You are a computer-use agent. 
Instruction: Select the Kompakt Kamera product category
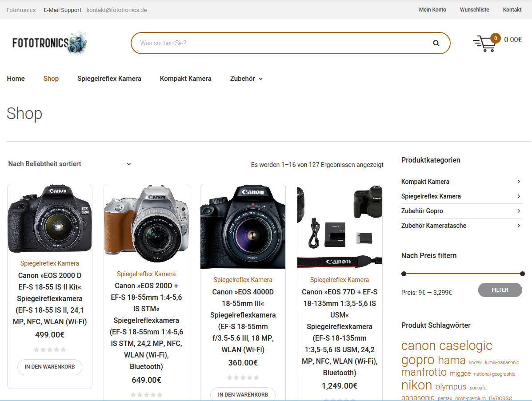tap(425, 182)
